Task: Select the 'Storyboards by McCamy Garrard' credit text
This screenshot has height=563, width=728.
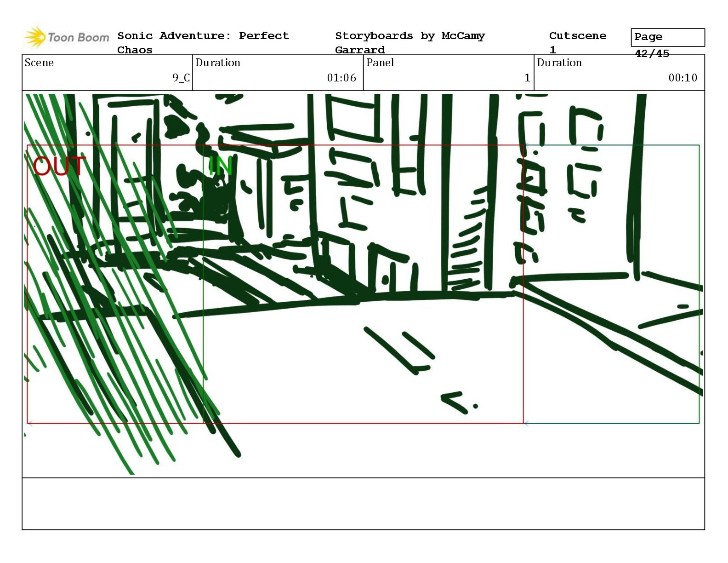Action: click(x=410, y=43)
